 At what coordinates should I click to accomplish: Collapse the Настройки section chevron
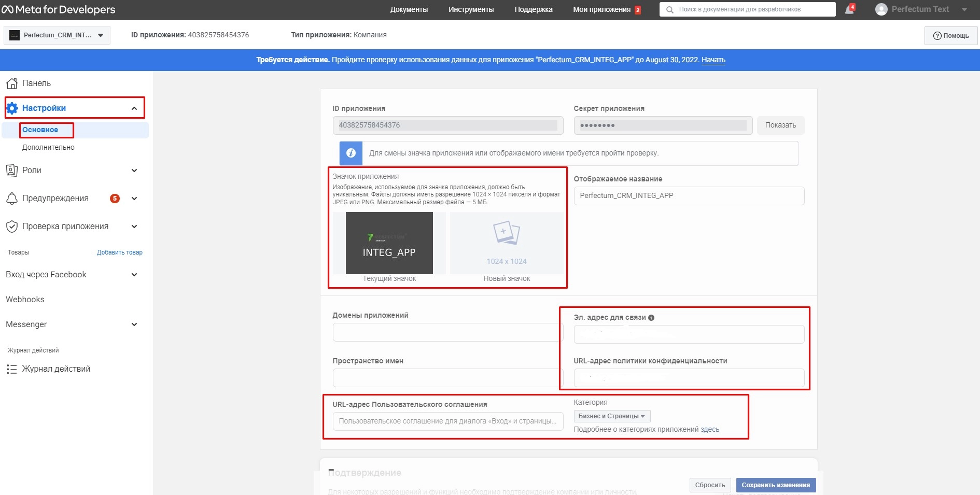pos(134,108)
